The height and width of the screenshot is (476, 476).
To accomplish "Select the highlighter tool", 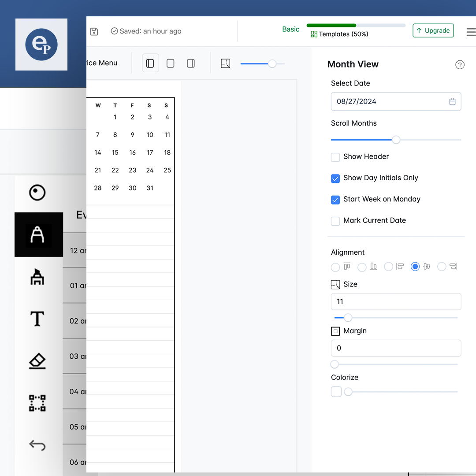I will pyautogui.click(x=37, y=277).
